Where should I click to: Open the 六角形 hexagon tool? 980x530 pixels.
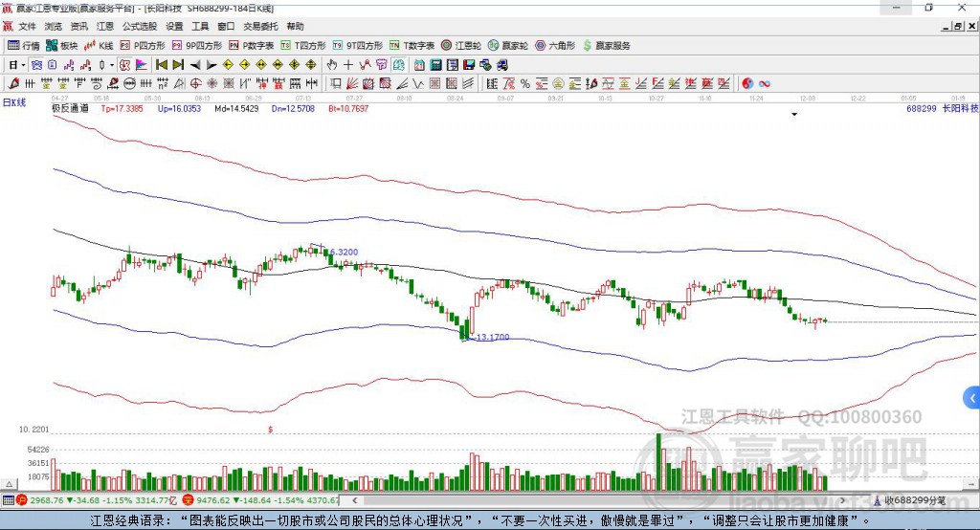pos(555,46)
